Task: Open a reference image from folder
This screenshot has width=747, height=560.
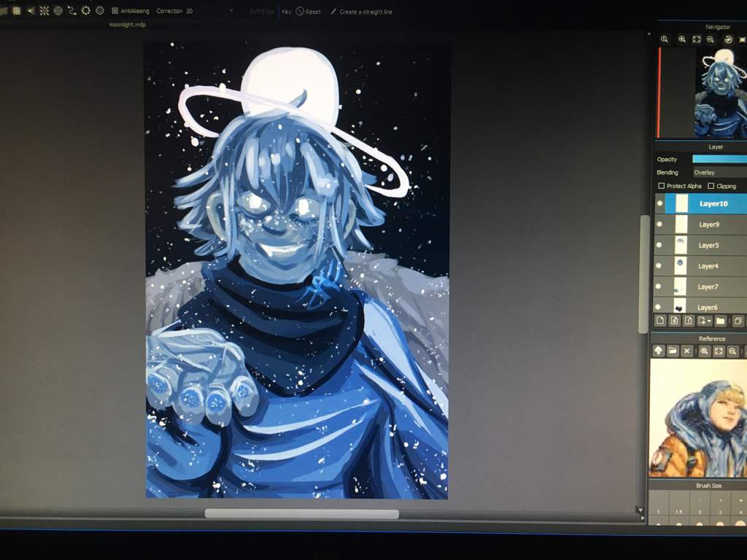Action: tap(673, 351)
